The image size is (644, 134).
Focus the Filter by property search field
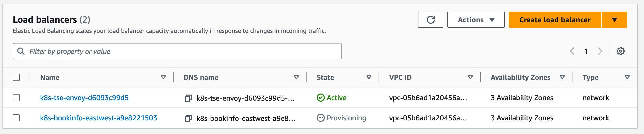point(183,51)
